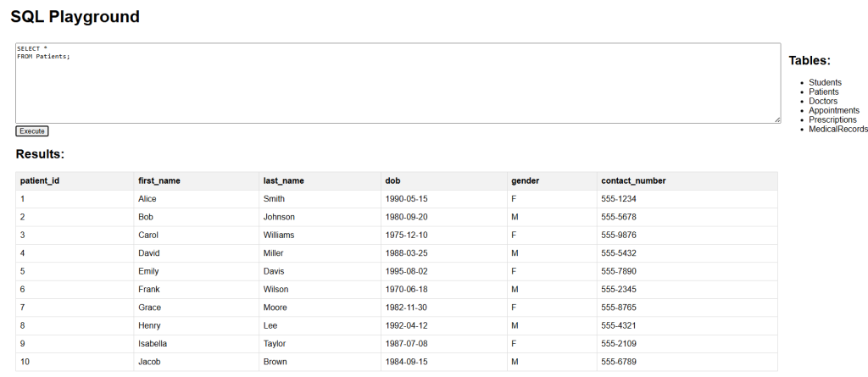Click the Execute button
The image size is (868, 377).
click(x=32, y=131)
